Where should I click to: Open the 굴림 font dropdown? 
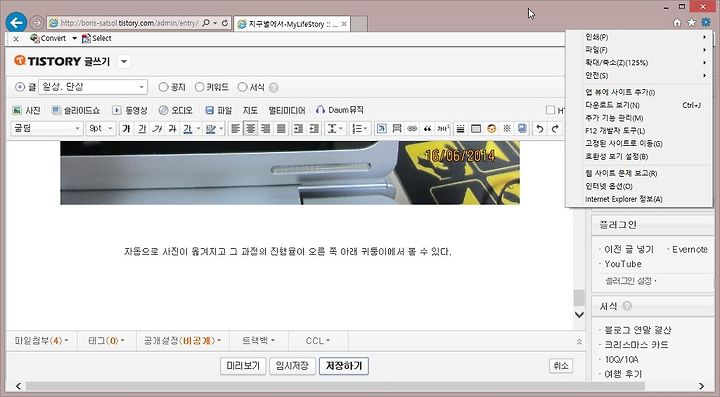(x=46, y=129)
